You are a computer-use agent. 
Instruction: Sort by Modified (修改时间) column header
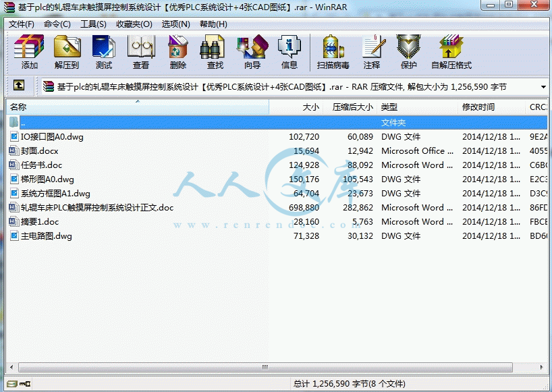pos(491,107)
